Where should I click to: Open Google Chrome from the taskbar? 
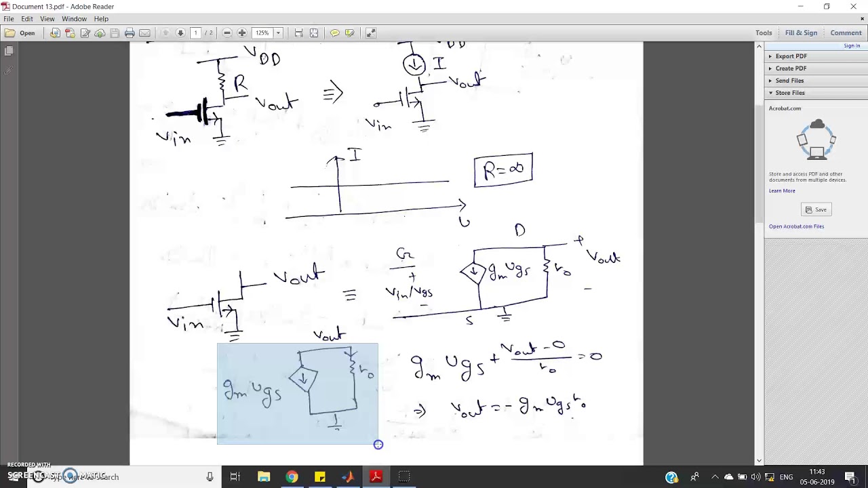point(292,477)
